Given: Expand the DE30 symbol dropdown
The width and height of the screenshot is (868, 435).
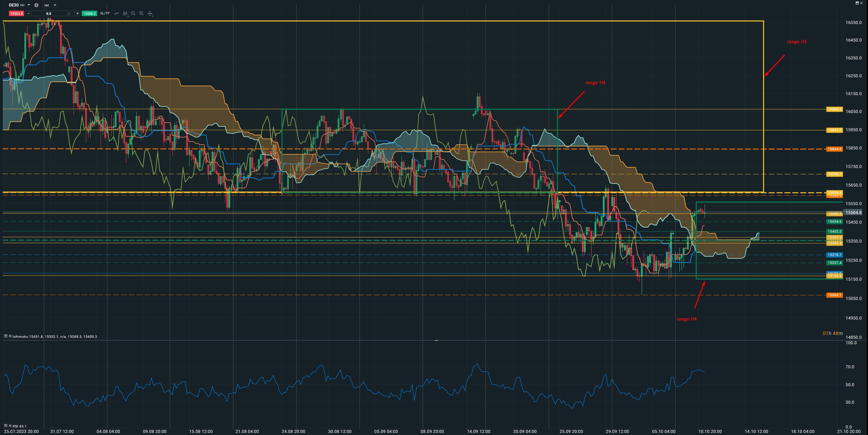Looking at the screenshot, I should [x=29, y=5].
